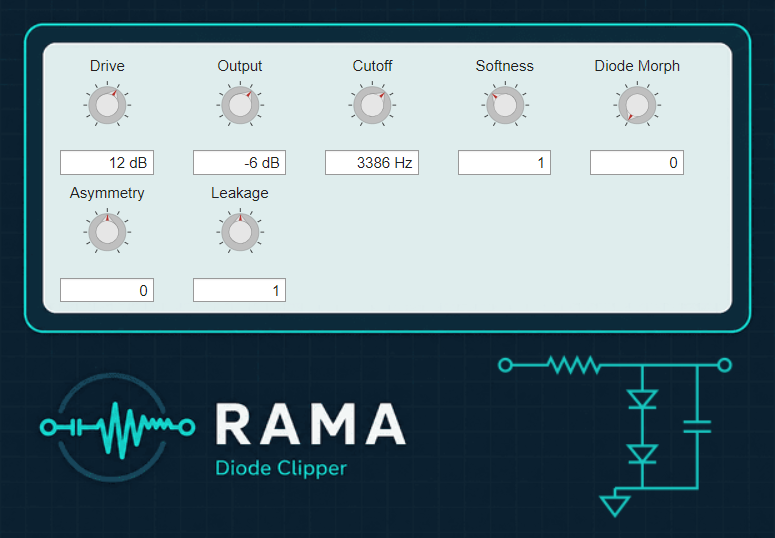The image size is (775, 538).
Task: Click the RAMA title text
Action: tap(311, 424)
